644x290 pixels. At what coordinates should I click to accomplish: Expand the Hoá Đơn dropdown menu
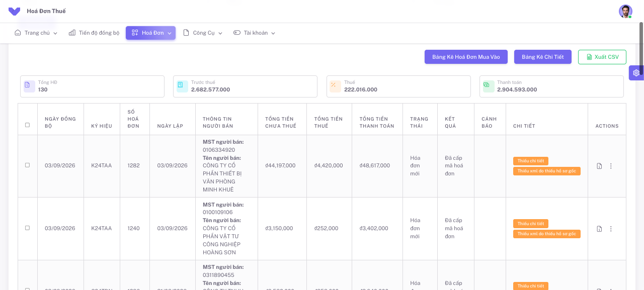pyautogui.click(x=170, y=33)
